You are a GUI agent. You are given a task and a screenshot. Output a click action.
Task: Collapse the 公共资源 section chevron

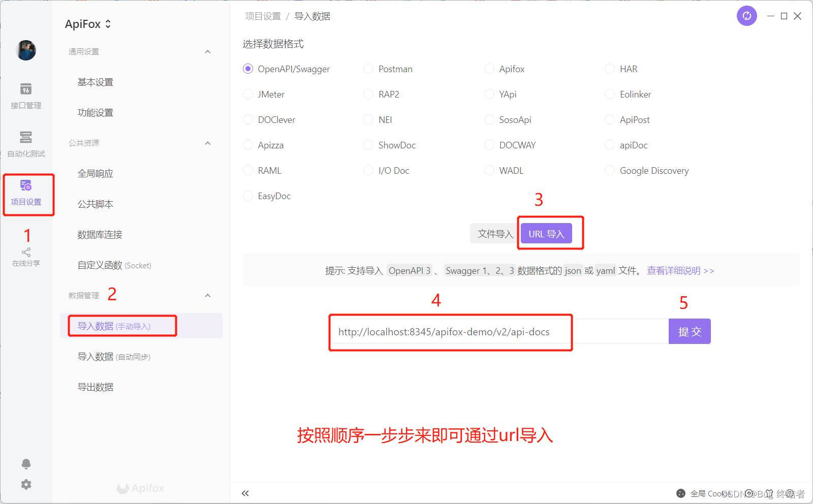[208, 143]
